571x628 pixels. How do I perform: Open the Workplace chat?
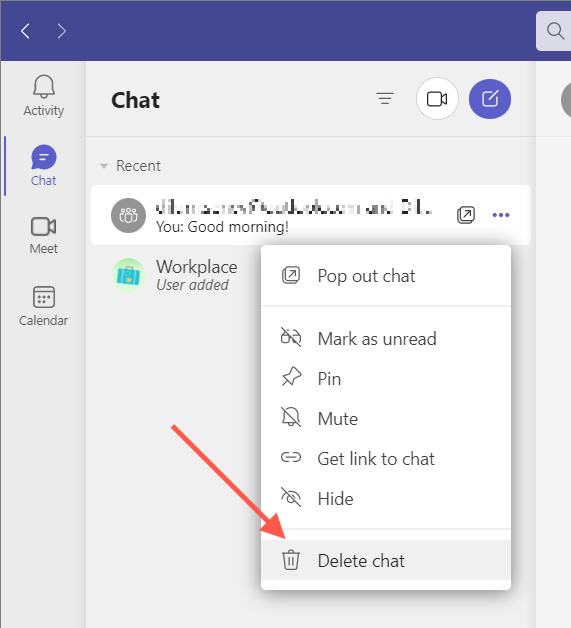coord(175,275)
